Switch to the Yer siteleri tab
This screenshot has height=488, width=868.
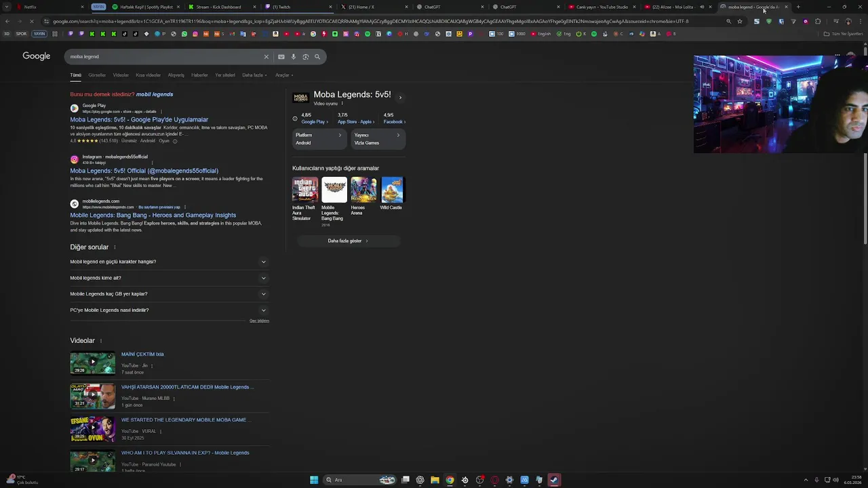(x=225, y=75)
